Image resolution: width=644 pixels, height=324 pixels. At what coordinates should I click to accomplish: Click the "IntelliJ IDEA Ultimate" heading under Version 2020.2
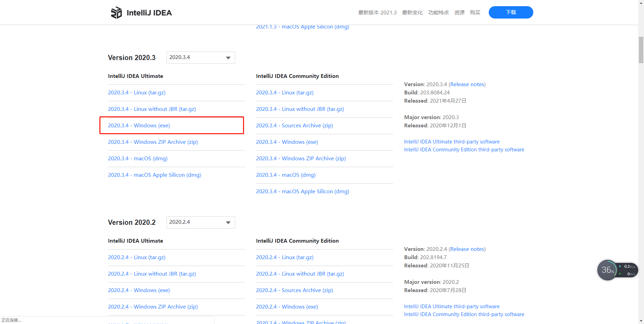click(135, 241)
